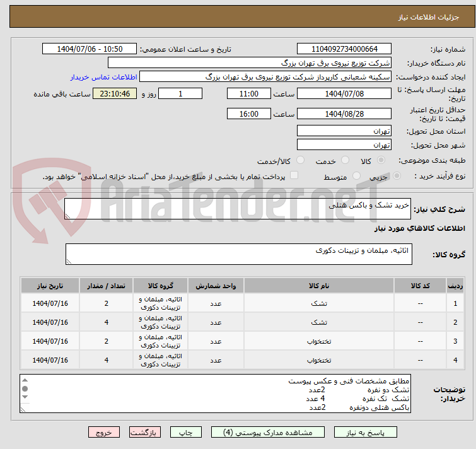Click the response deadline date 1404/07/08 field

tap(344, 93)
